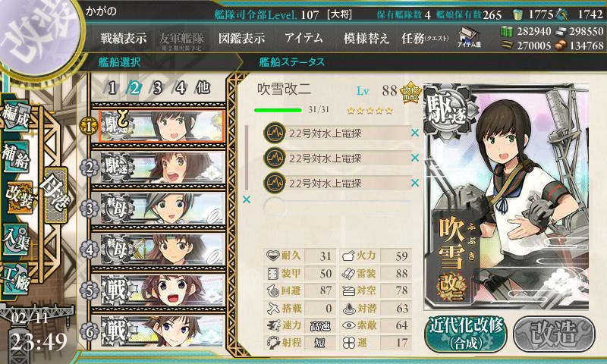Open 任務 (quest) menu
Image resolution: width=607 pixels, height=364 pixels.
(x=425, y=38)
